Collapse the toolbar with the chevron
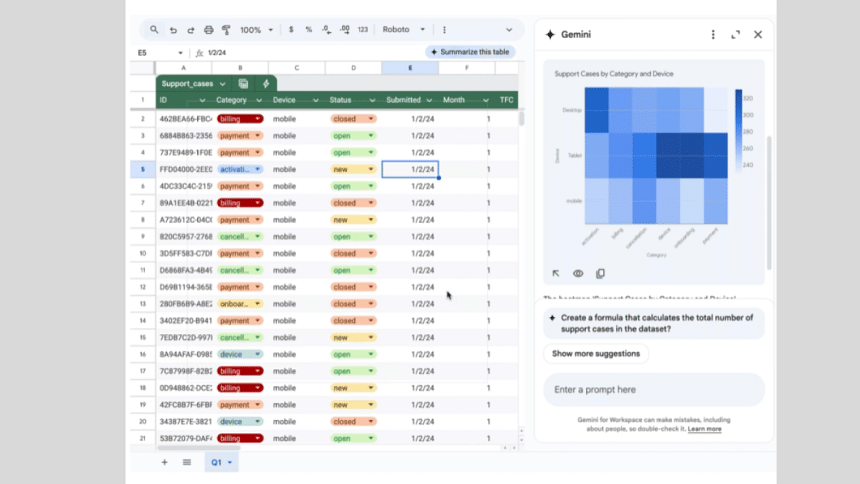The height and width of the screenshot is (484, 860). click(x=508, y=30)
